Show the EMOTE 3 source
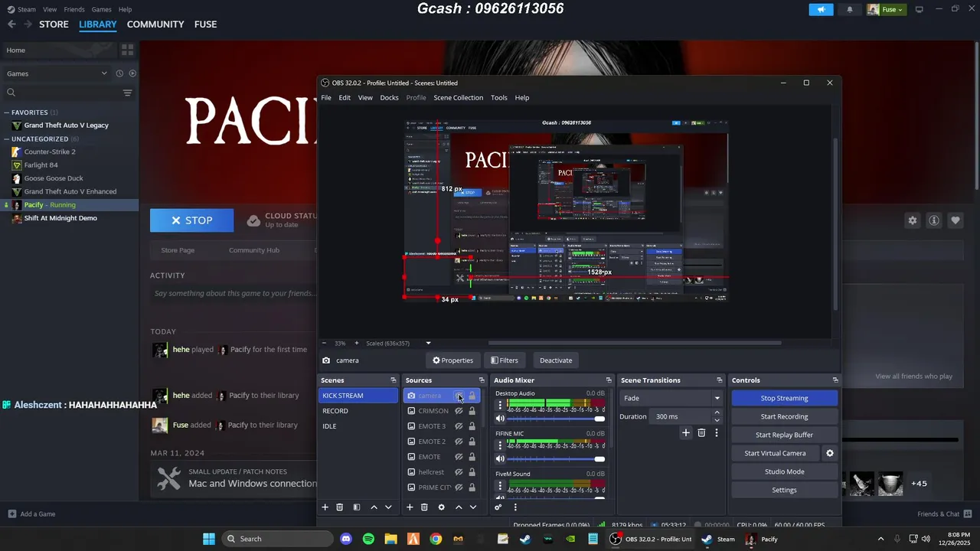 (x=459, y=426)
